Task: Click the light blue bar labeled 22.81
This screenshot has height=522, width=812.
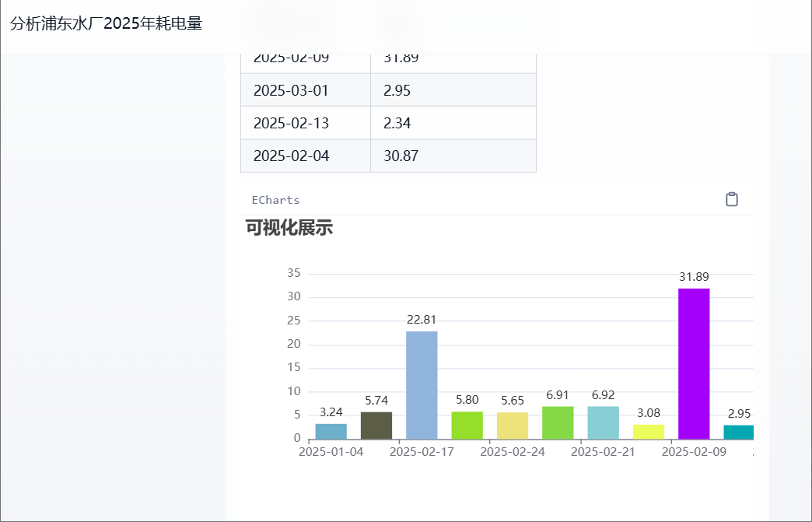Action: (422, 385)
